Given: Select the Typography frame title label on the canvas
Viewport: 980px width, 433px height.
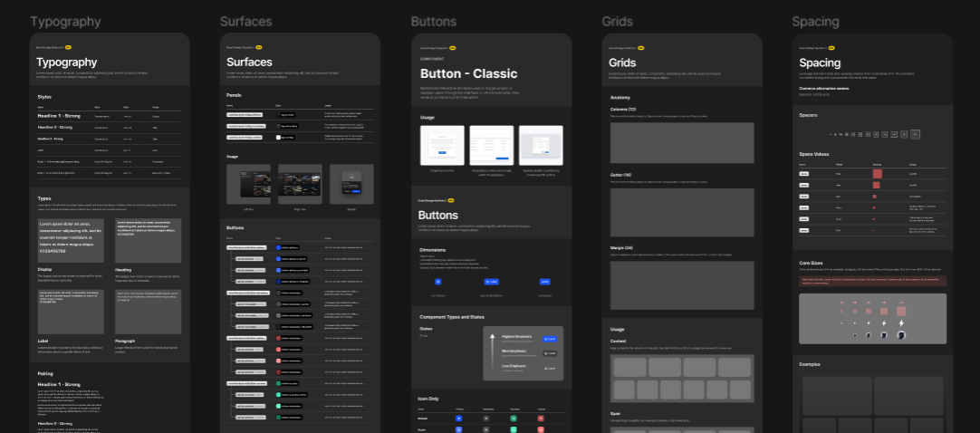Looking at the screenshot, I should (65, 21).
